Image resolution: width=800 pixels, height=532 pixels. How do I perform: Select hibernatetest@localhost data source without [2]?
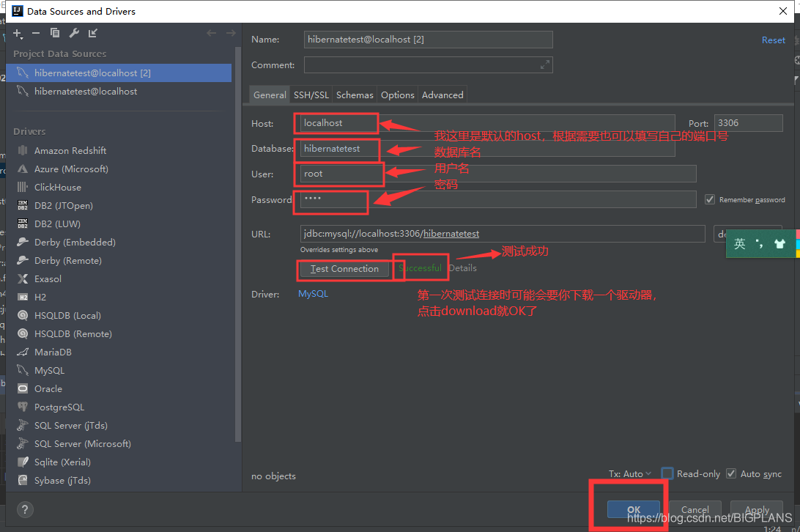point(119,92)
